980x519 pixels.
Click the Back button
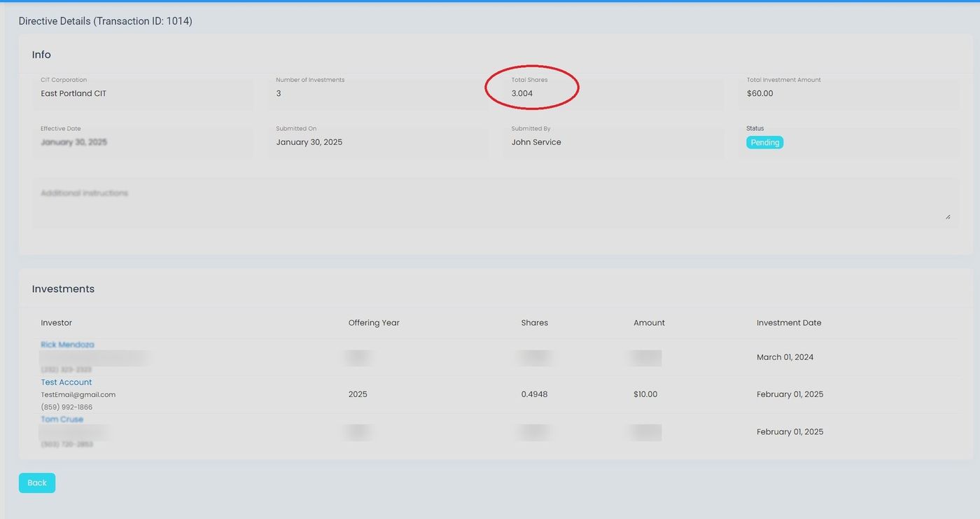pos(36,483)
